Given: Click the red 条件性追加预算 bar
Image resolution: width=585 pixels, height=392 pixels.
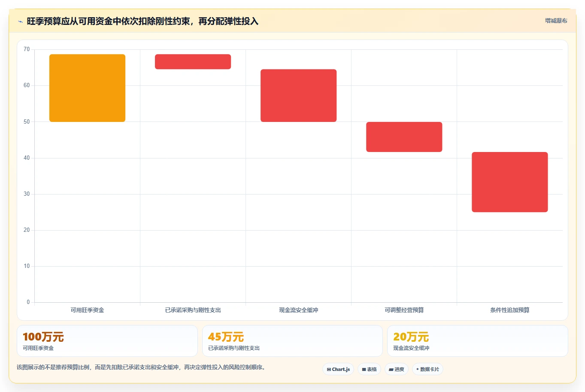Looking at the screenshot, I should (x=510, y=182).
